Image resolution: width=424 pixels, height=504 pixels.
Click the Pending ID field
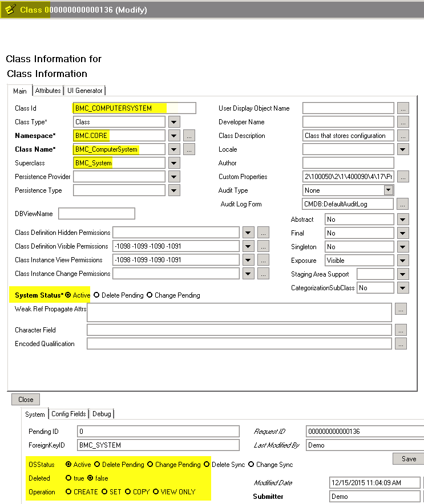point(158,432)
